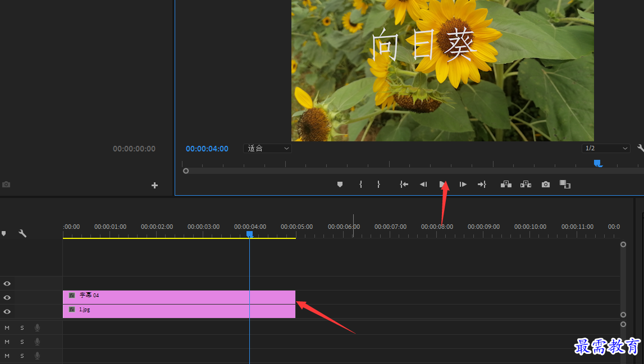Click the fx badge on 1.jpg clip
The image size is (644, 364).
pos(72,310)
